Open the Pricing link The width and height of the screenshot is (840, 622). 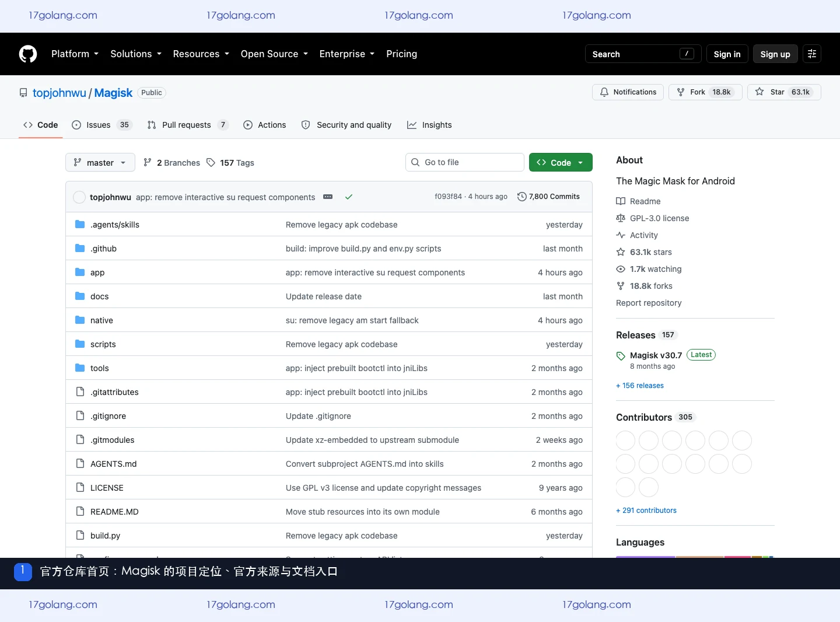click(x=401, y=54)
